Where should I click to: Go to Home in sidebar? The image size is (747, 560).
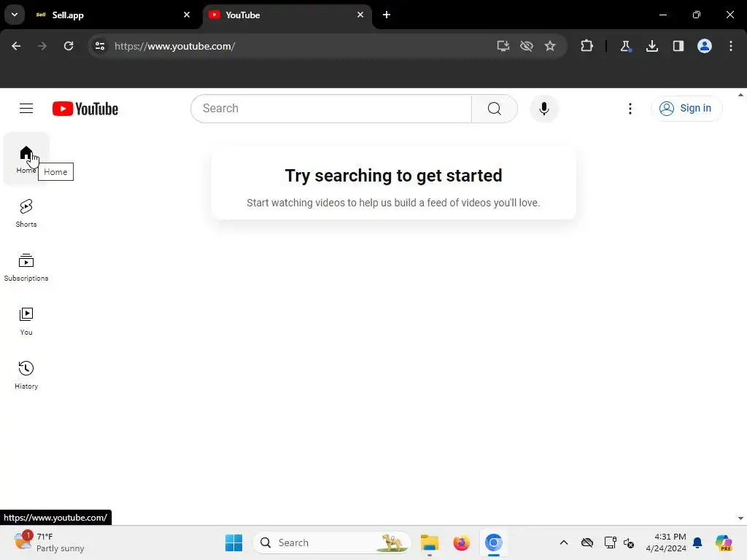[x=26, y=159]
